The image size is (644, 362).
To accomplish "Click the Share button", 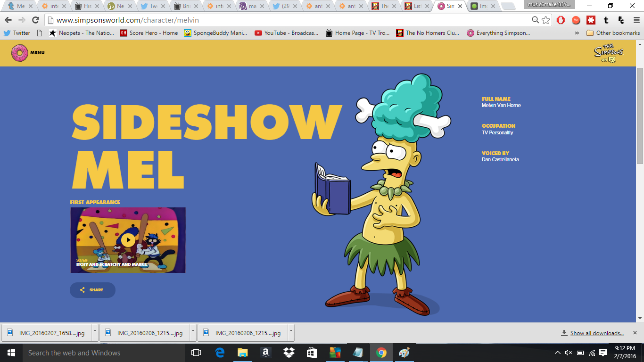I will 92,290.
